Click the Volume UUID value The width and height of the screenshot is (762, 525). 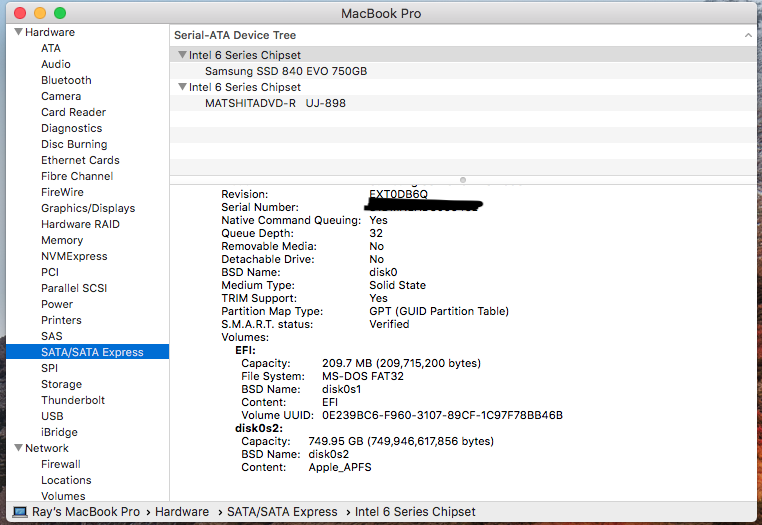pos(442,415)
